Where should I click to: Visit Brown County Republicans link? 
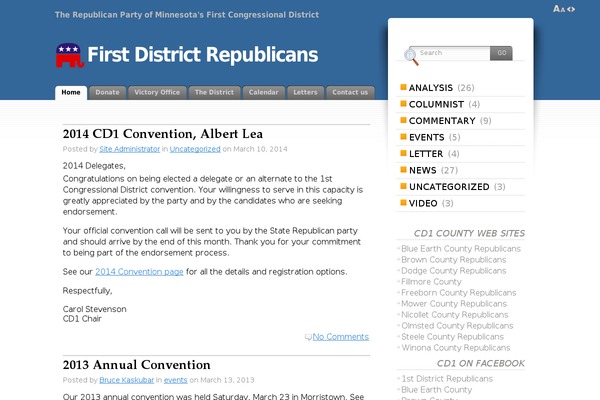click(453, 260)
